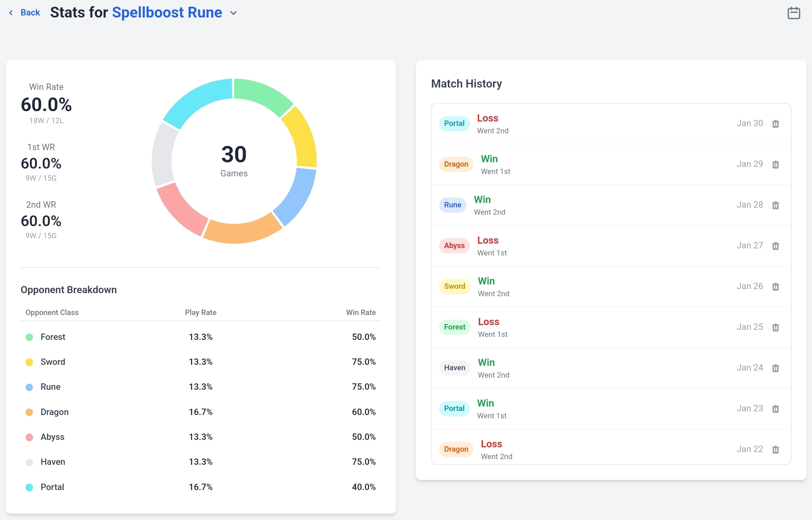Click the Dragon tag on Jan 22 match

(x=456, y=449)
